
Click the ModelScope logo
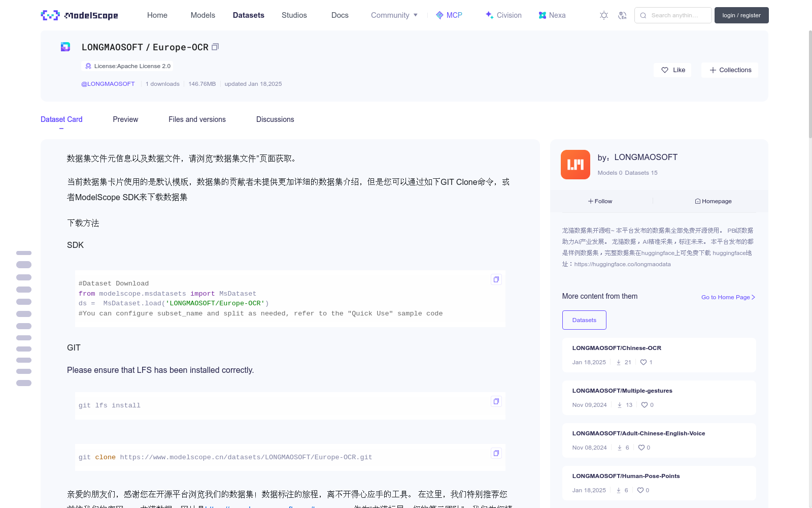click(79, 15)
